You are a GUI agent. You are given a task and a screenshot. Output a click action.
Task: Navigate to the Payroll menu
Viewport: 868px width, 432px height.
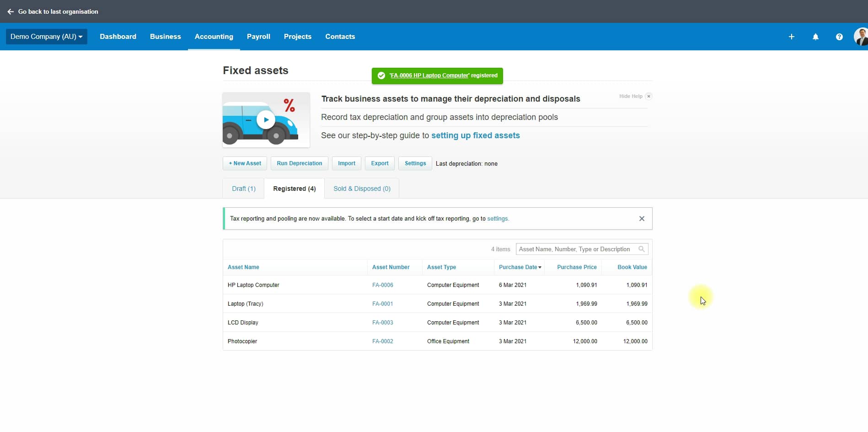point(258,37)
